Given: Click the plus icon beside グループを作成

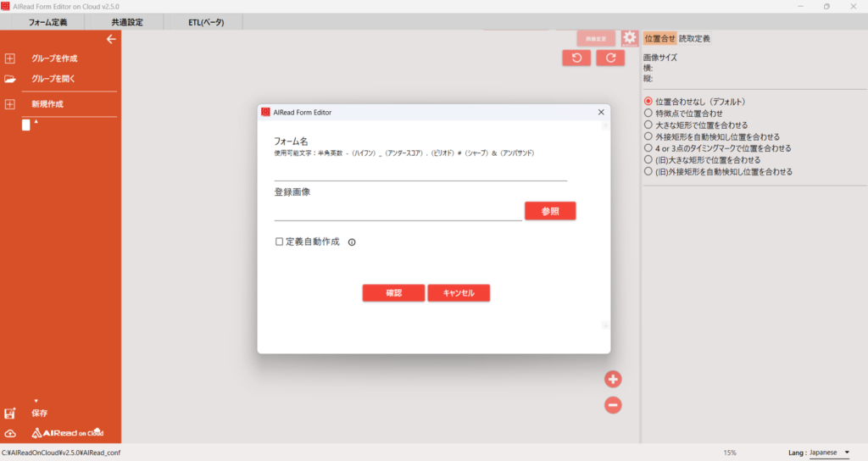Looking at the screenshot, I should [9, 58].
